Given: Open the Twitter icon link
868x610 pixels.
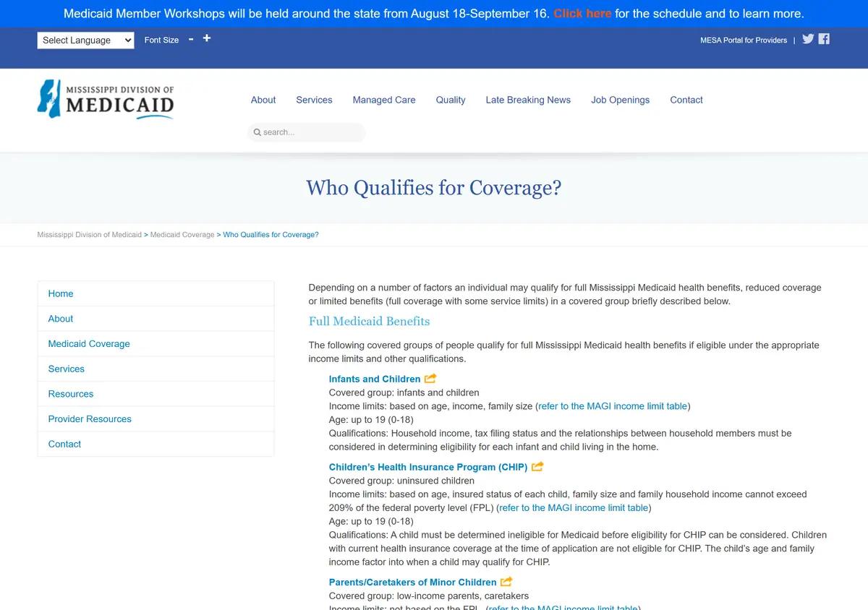Looking at the screenshot, I should (x=808, y=39).
